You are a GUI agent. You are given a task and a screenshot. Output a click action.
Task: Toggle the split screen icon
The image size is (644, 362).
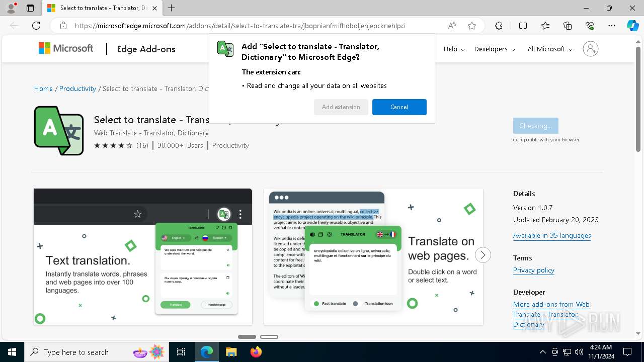pos(523,26)
